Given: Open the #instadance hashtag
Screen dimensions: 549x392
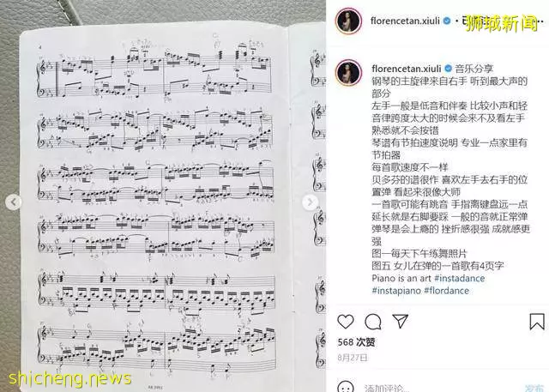Looking at the screenshot, I should tap(460, 278).
